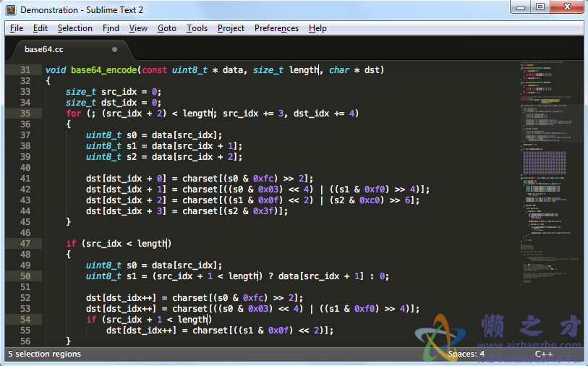The width and height of the screenshot is (588, 366).
Task: Click line number 31 in the gutter
Action: 25,70
